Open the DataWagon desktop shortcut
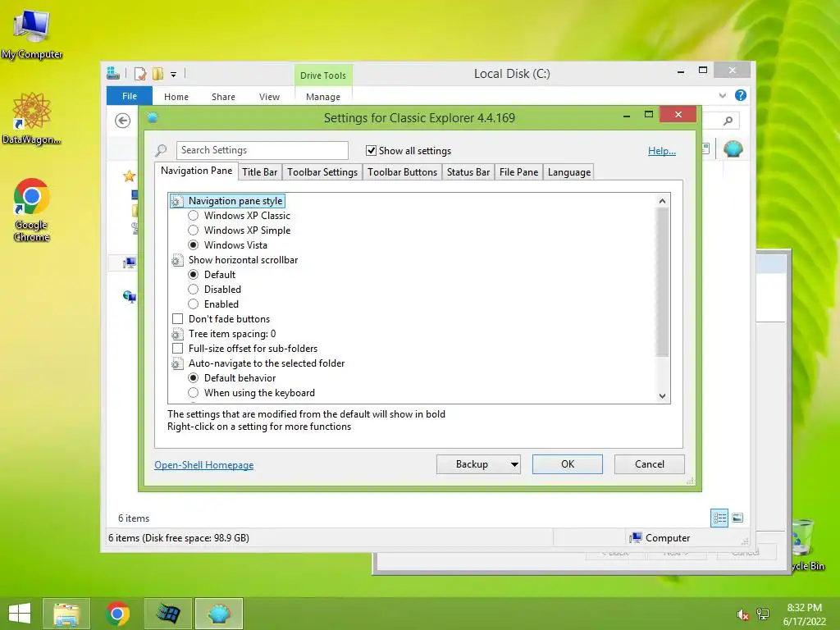 31,118
